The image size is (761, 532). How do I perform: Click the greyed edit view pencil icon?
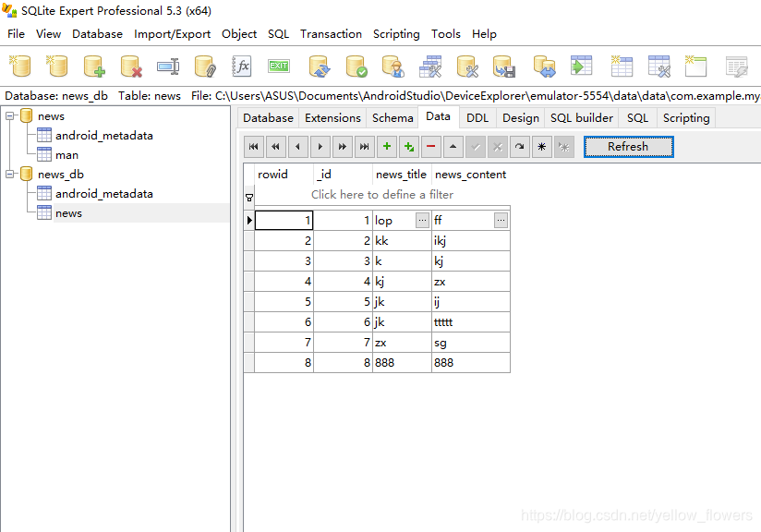click(x=736, y=66)
